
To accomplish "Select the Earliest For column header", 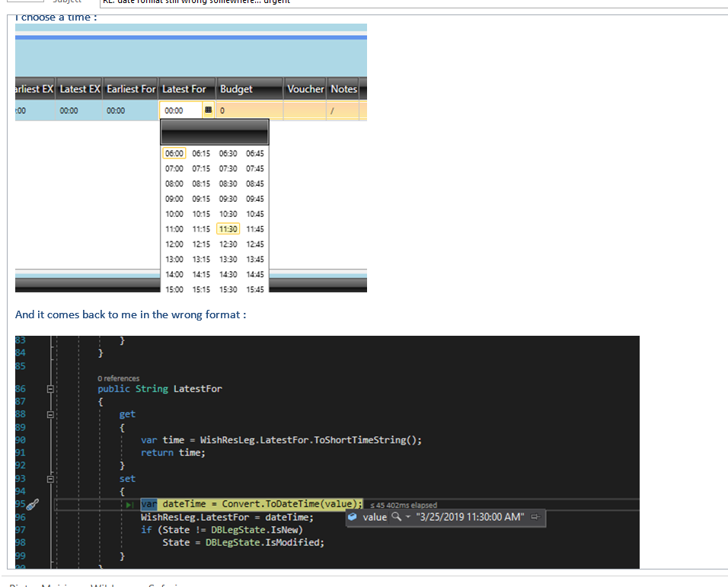I will pos(131,88).
